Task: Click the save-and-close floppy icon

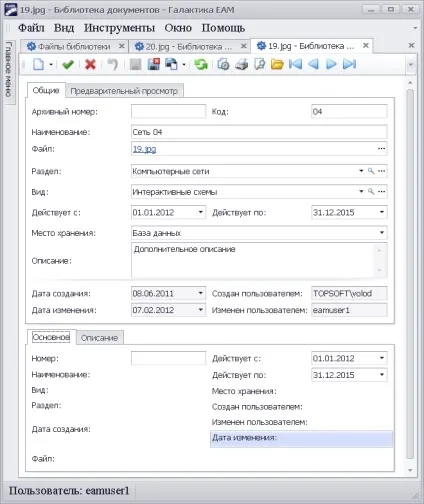Action: pyautogui.click(x=154, y=64)
